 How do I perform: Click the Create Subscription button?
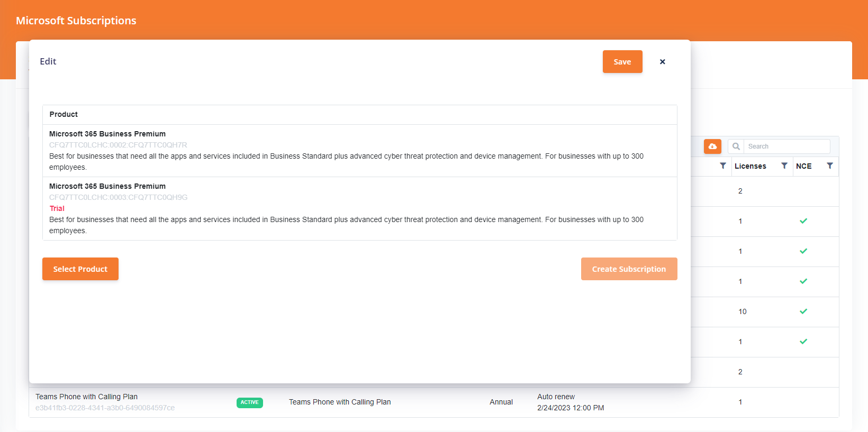[629, 269]
